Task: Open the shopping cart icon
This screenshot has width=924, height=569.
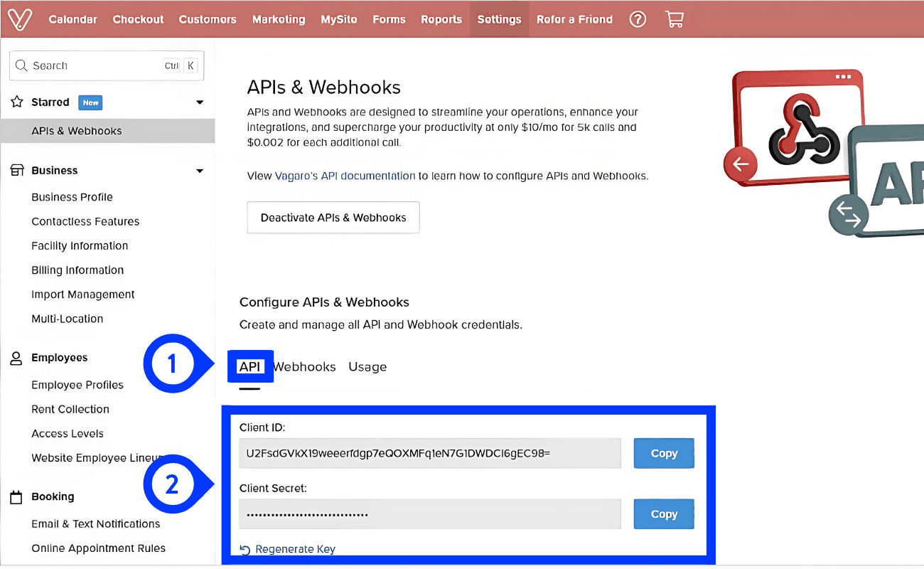Action: pyautogui.click(x=674, y=19)
